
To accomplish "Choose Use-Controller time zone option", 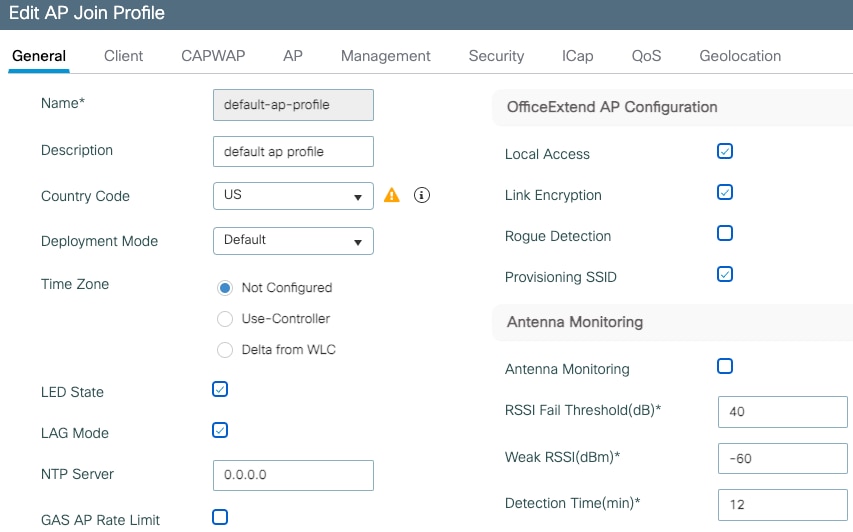I will pos(225,319).
